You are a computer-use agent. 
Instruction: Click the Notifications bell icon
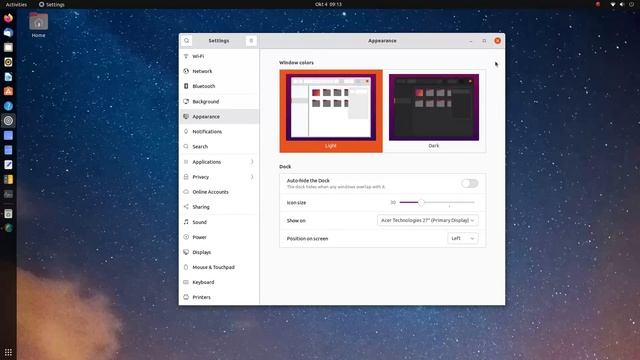pos(186,131)
